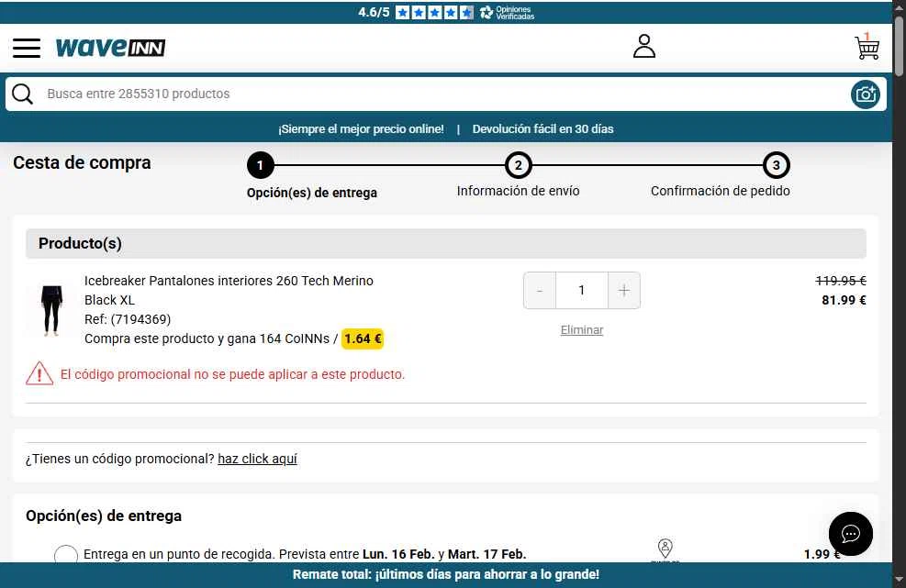Click the quantity field showing 1

point(582,291)
